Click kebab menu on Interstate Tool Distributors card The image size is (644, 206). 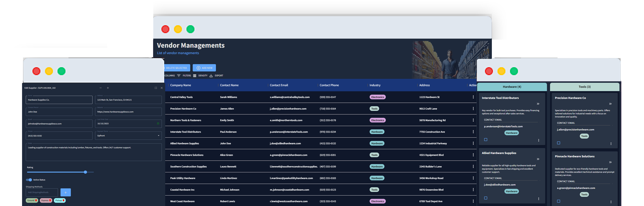point(539,140)
